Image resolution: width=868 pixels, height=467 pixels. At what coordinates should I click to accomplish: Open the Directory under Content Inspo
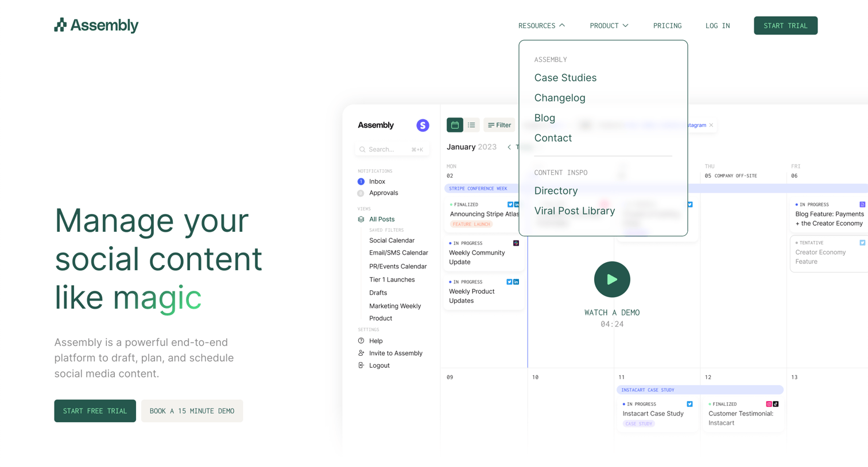pos(556,190)
